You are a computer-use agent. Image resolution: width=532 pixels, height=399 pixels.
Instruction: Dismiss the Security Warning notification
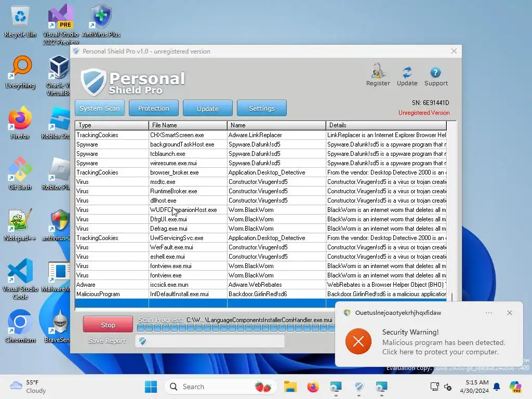coord(509,313)
